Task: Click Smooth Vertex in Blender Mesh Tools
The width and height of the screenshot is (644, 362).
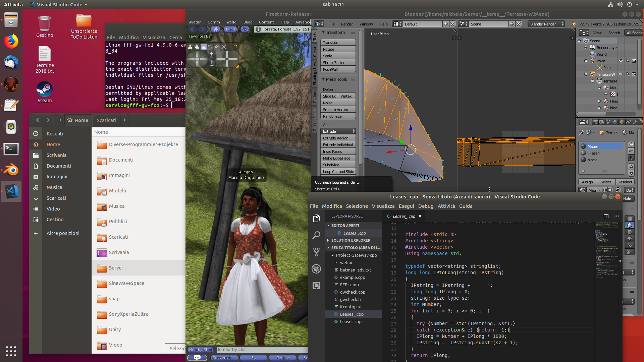Action: (x=338, y=110)
